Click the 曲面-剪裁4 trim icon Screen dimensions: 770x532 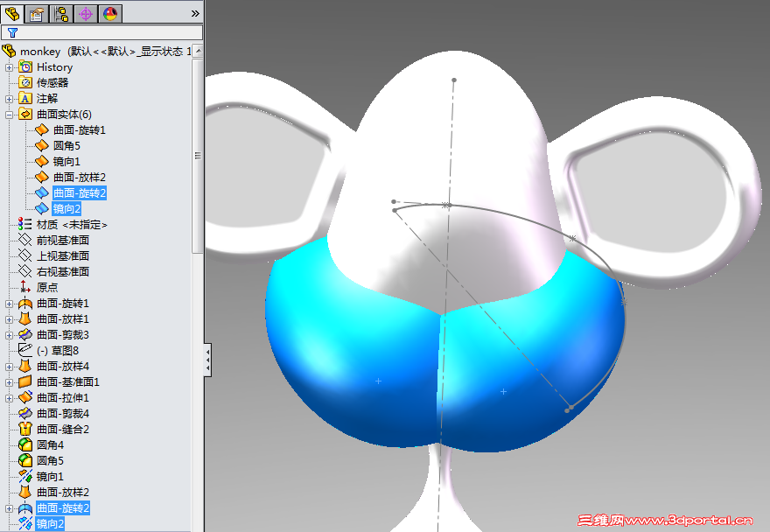[x=25, y=413]
